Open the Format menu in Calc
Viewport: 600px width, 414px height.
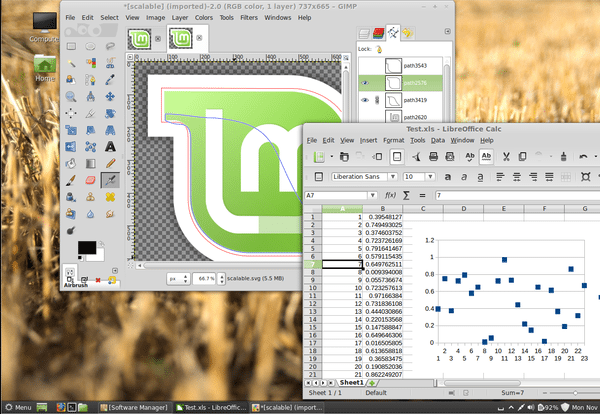[x=394, y=140]
